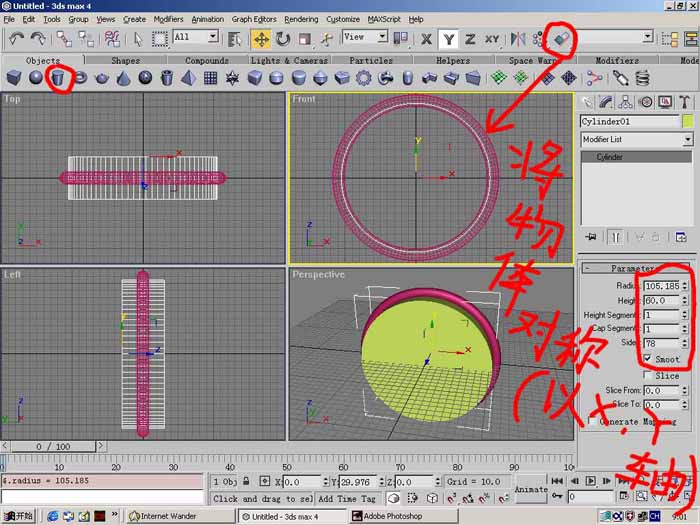The height and width of the screenshot is (525, 700).
Task: Select the Cylinder primitive icon
Action: tap(58, 78)
